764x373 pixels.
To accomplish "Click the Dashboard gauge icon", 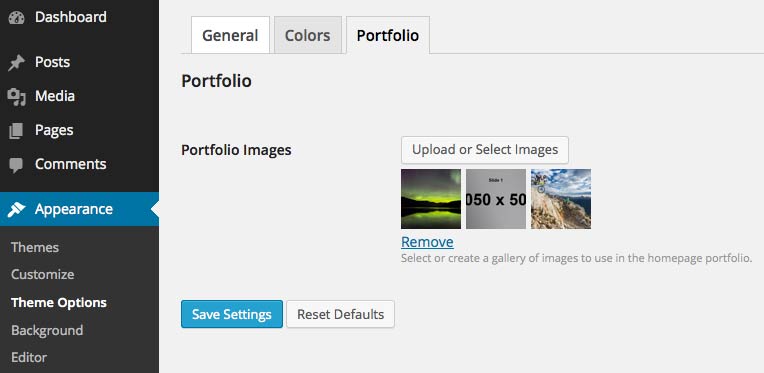I will (16, 18).
